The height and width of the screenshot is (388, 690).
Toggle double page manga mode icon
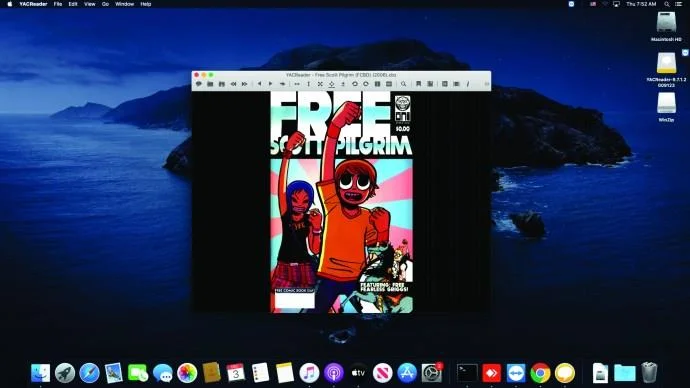(x=389, y=84)
